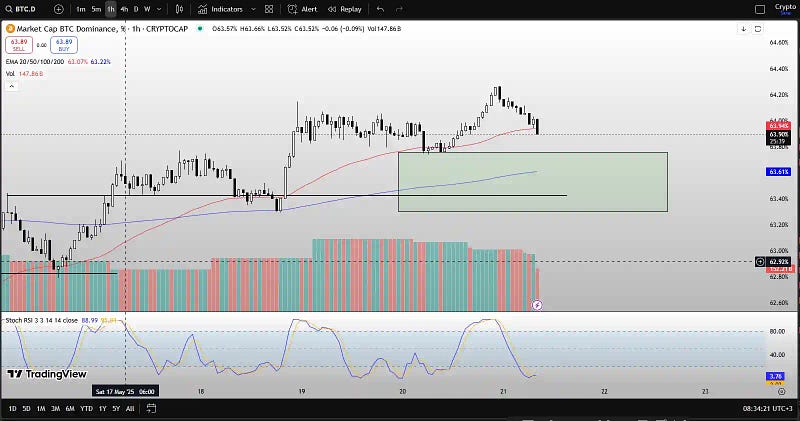Viewport: 800px width, 421px height.
Task: Click the 80.00 level on Stoch RSI scale
Action: point(777,332)
